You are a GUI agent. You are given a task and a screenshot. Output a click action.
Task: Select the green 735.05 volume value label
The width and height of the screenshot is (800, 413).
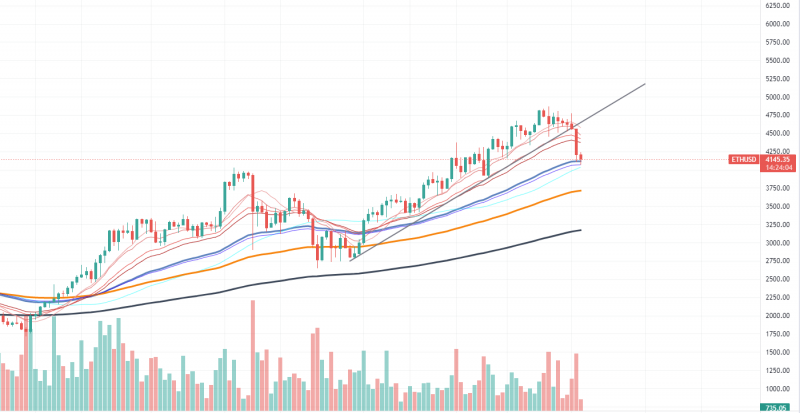[x=779, y=407]
